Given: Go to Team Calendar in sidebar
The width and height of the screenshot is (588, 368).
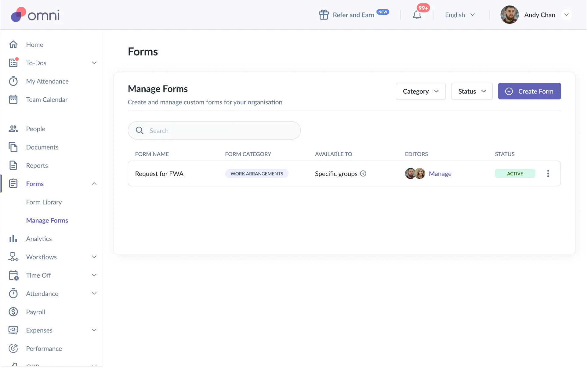Looking at the screenshot, I should click(x=47, y=99).
